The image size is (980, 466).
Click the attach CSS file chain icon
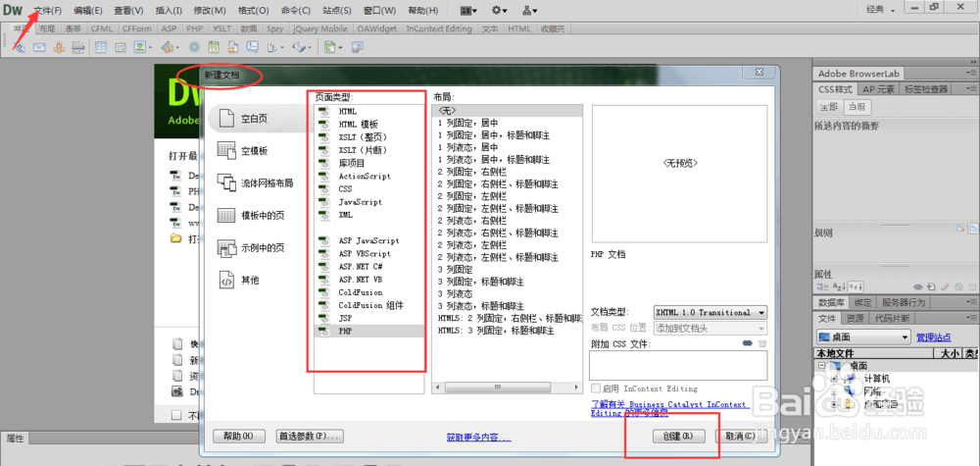tap(747, 343)
